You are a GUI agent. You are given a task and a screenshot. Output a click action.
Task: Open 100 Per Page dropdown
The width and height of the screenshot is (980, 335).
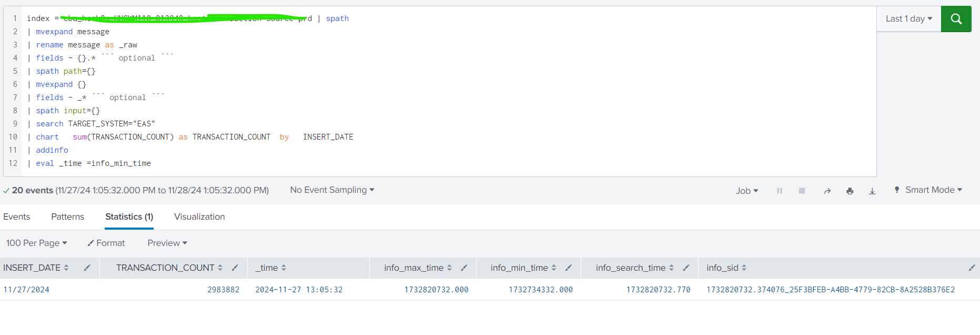[36, 243]
